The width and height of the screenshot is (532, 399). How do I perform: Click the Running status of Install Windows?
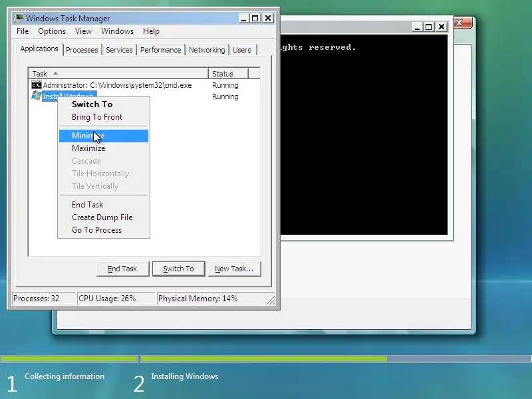click(225, 96)
